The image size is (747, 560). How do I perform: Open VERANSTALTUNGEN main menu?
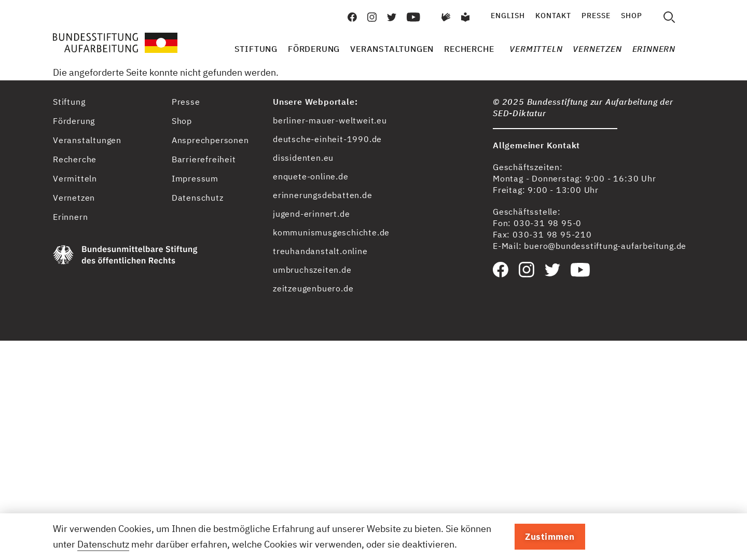point(392,49)
